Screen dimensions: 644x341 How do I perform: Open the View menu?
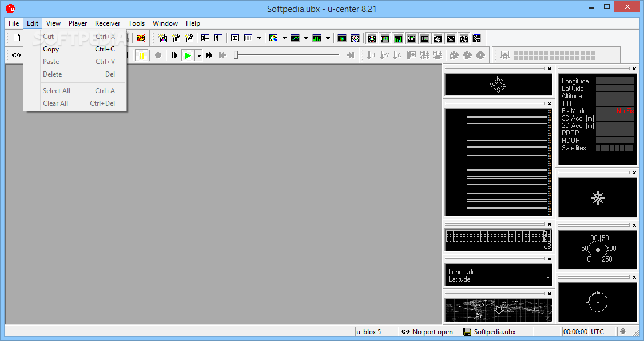53,23
